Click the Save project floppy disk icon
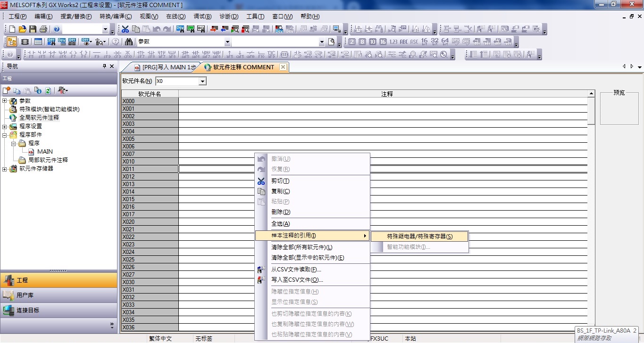 33,29
